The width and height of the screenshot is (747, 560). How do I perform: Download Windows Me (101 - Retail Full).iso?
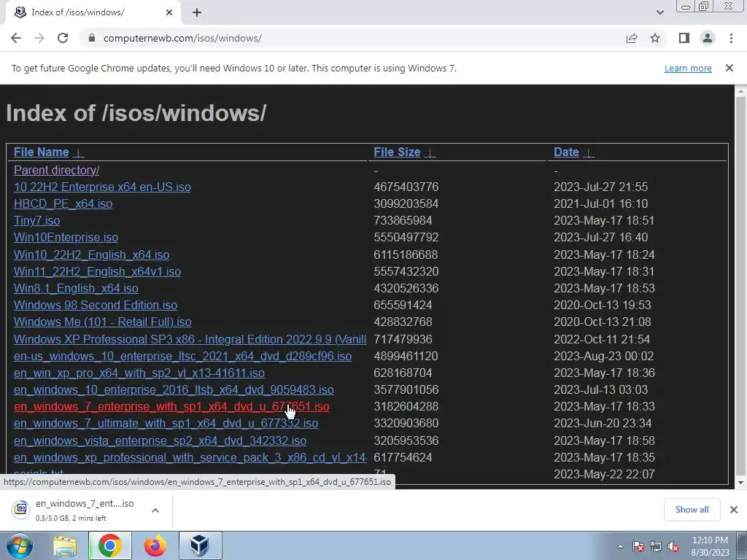coord(102,322)
